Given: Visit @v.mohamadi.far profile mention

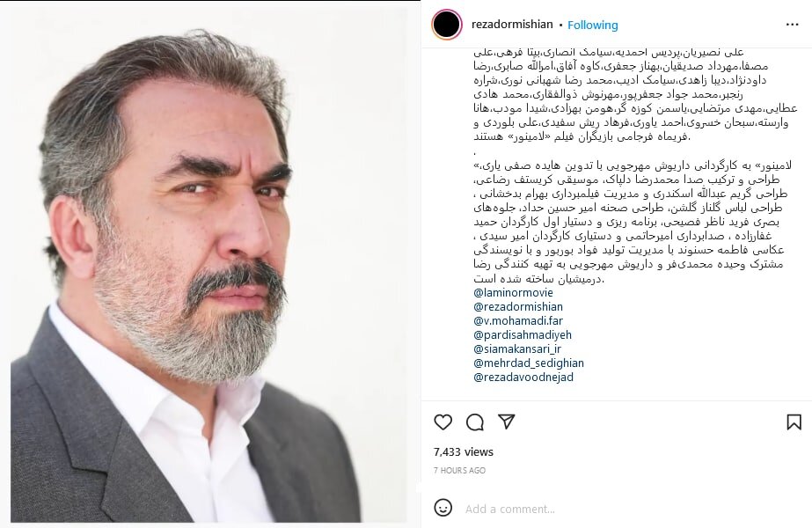Looking at the screenshot, I should click(518, 320).
